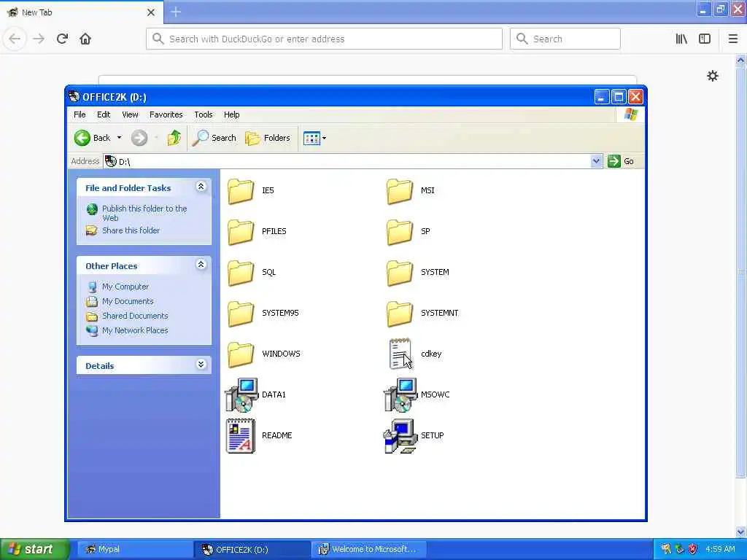Open the IE5 folder icon

(x=241, y=191)
